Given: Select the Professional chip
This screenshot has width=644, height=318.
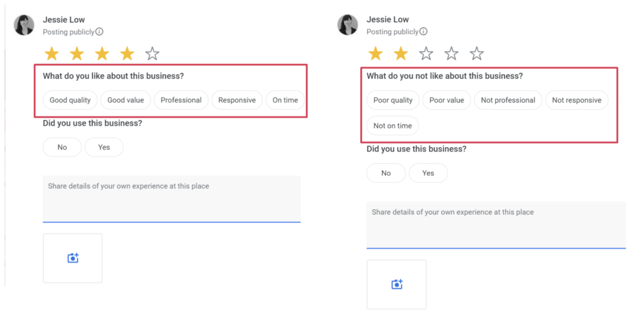Looking at the screenshot, I should pos(181,100).
